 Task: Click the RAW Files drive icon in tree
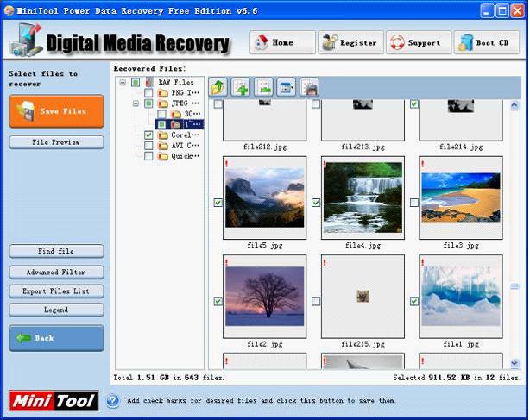(149, 82)
